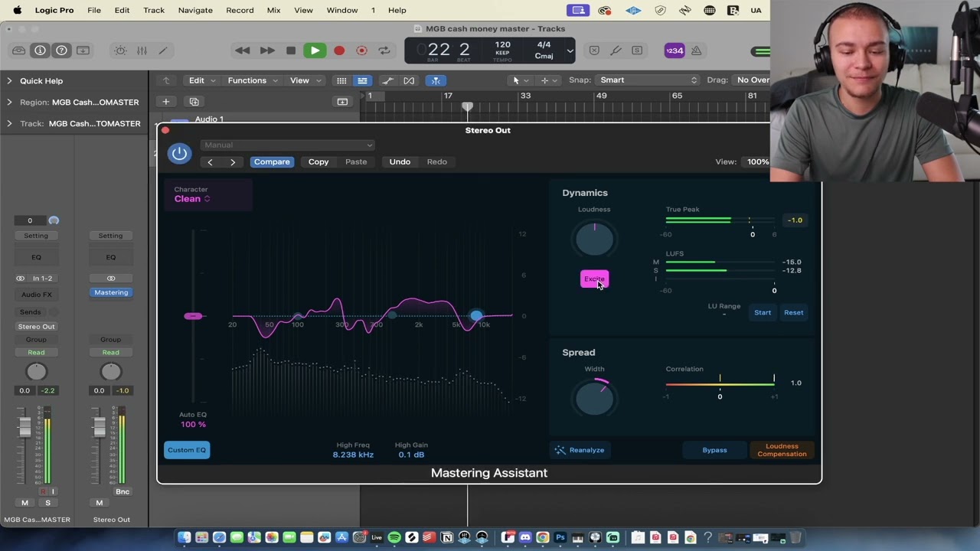Stop playback with the Stop button

coord(291,51)
